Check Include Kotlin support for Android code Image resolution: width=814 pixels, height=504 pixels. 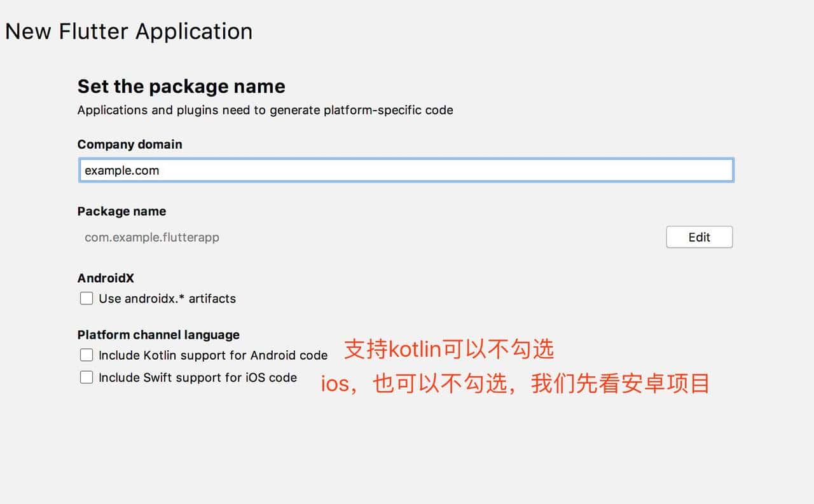pyautogui.click(x=86, y=355)
